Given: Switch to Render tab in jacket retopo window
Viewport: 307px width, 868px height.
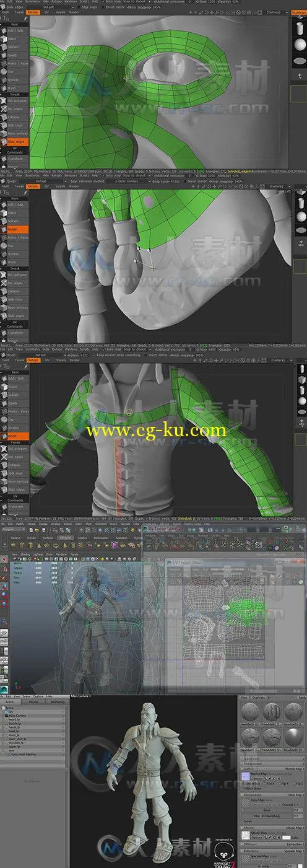Looking at the screenshot, I should click(x=74, y=360).
